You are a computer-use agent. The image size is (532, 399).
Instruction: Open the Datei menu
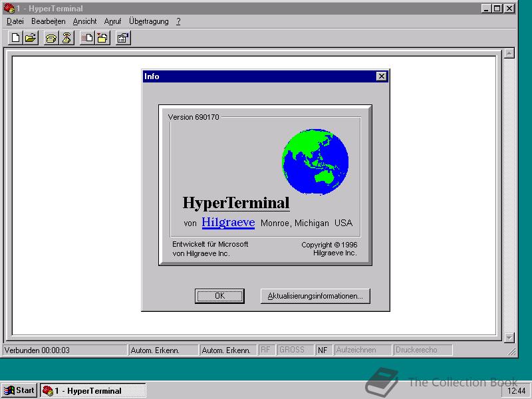pos(15,21)
